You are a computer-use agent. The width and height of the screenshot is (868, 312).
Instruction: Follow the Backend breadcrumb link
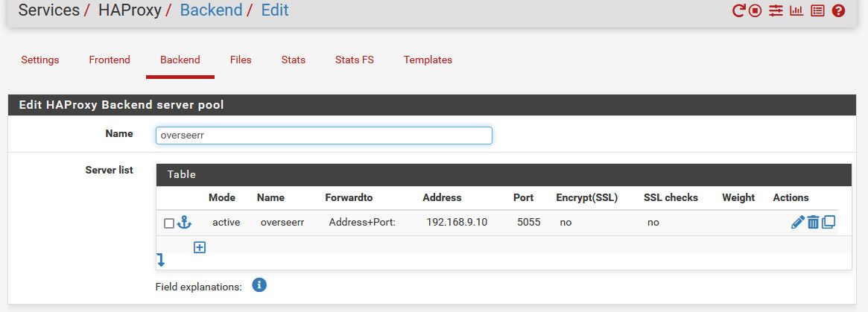tap(212, 10)
